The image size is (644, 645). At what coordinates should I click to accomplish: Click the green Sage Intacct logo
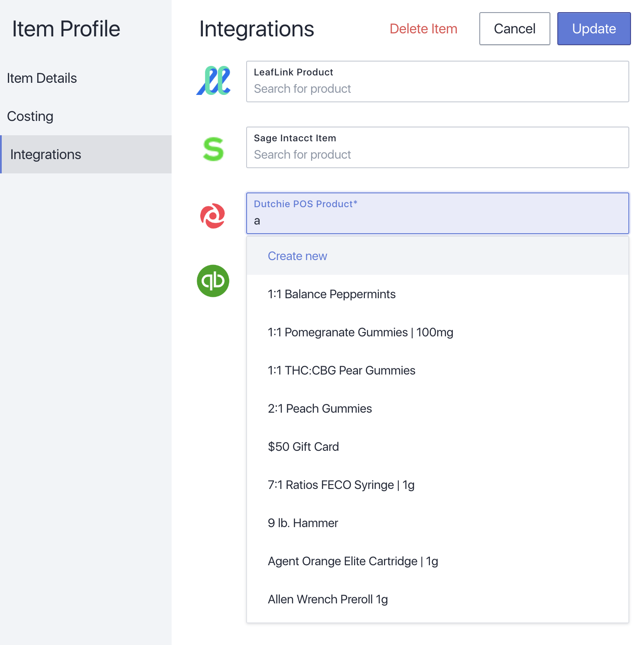tap(213, 149)
